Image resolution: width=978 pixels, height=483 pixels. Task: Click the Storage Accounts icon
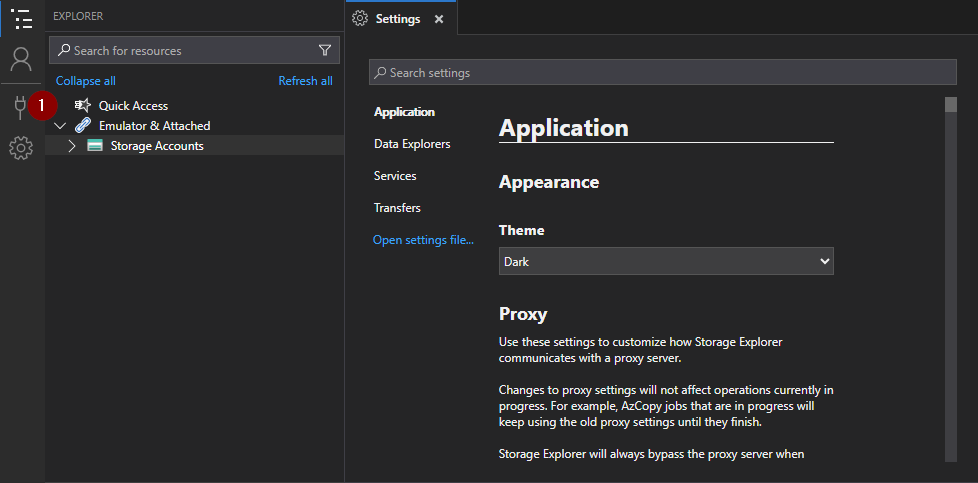[x=95, y=146]
